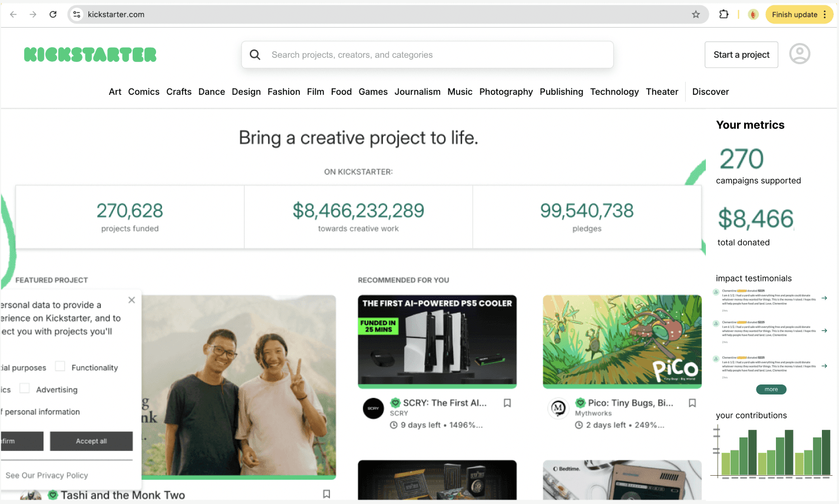Open the browser extensions puzzle icon

(724, 14)
